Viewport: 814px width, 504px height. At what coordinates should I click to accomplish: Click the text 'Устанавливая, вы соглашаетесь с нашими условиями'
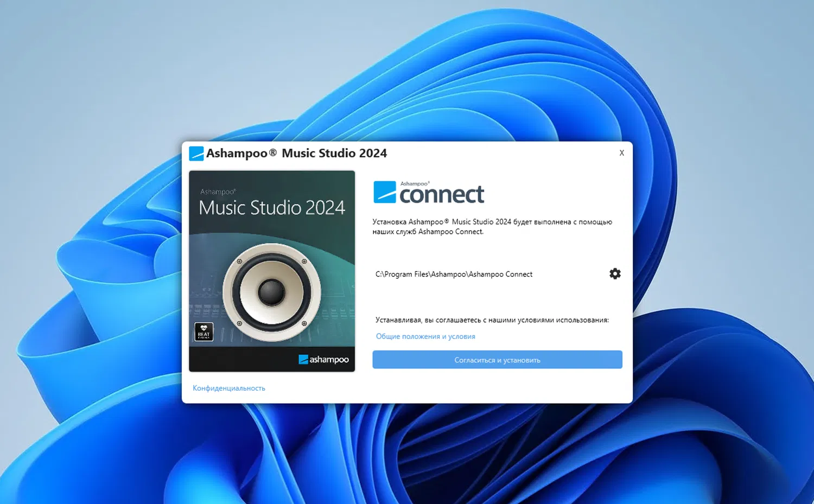click(x=492, y=320)
